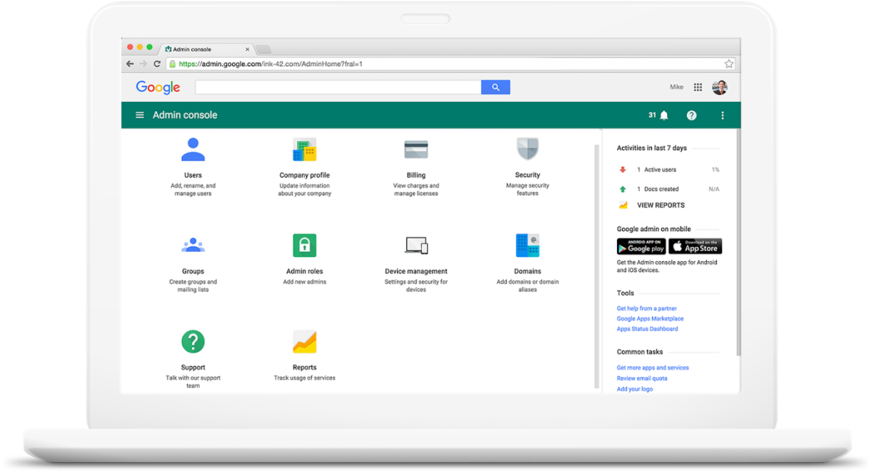Screen dimensions: 870x472
Task: Click the secure lock icon in address bar
Action: click(173, 64)
